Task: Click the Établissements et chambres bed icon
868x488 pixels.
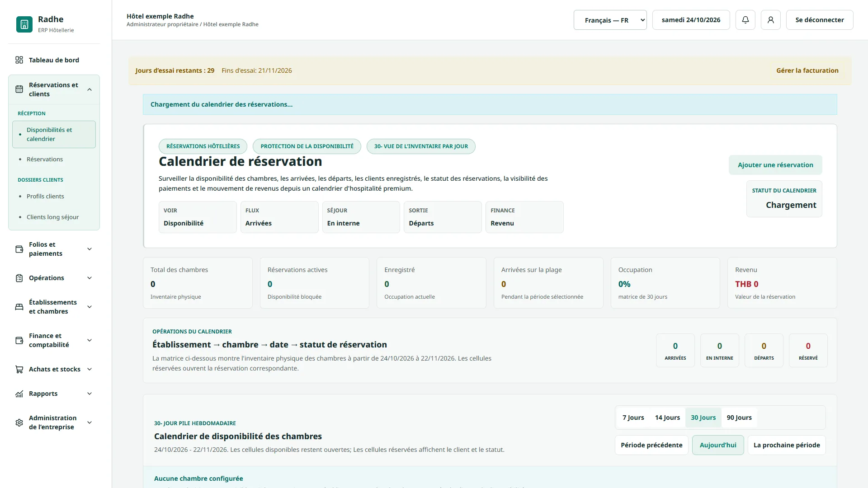Action: click(19, 307)
